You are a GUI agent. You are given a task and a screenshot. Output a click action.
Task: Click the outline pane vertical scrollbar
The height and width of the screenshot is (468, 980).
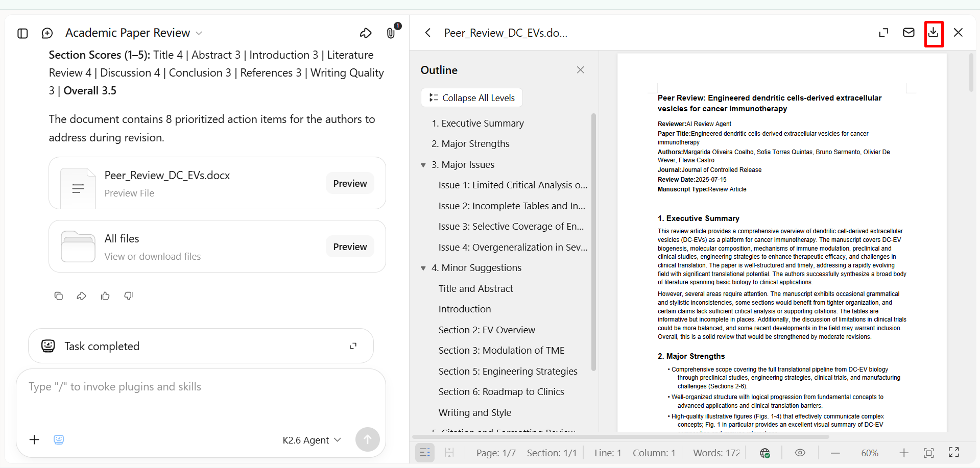point(593,241)
